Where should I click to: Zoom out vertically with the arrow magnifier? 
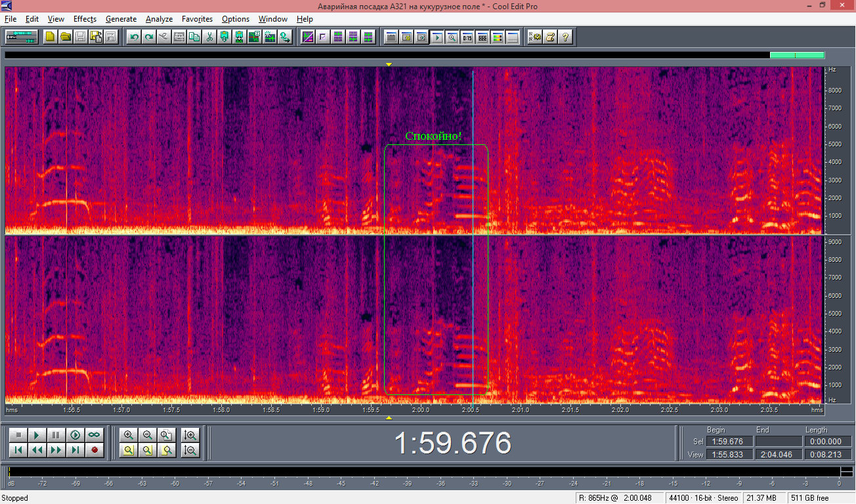pos(190,450)
